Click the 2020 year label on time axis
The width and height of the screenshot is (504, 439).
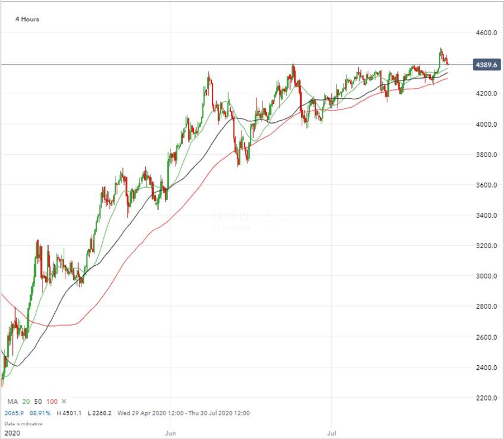coord(11,433)
